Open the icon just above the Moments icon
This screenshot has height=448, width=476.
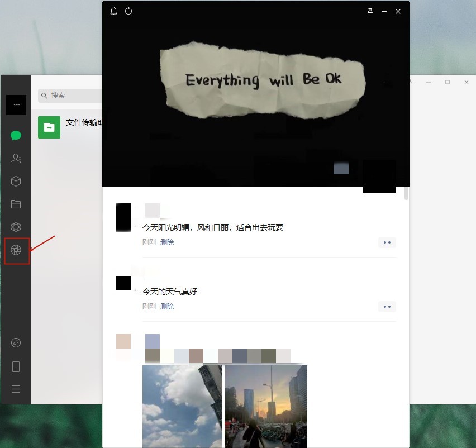[16, 227]
